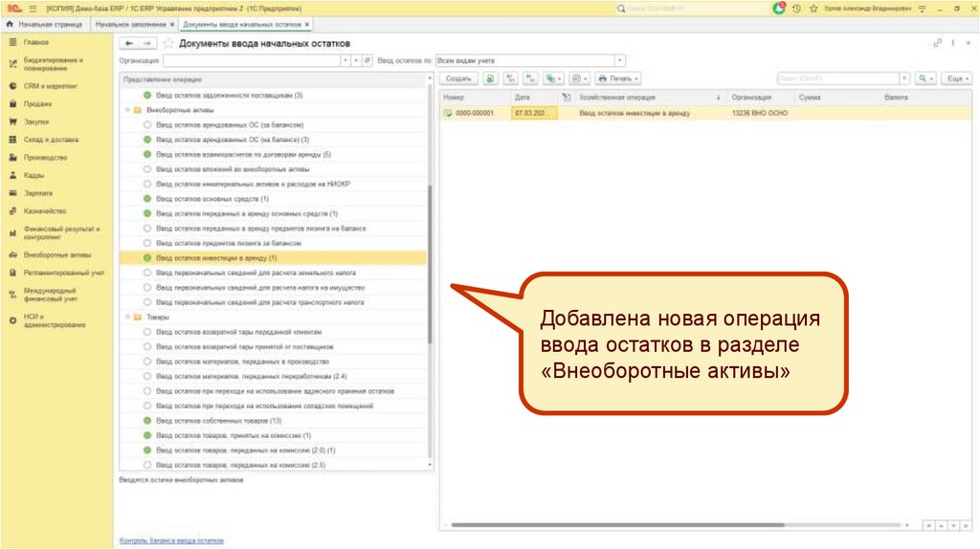Click the favorites star in title bar

[813, 8]
